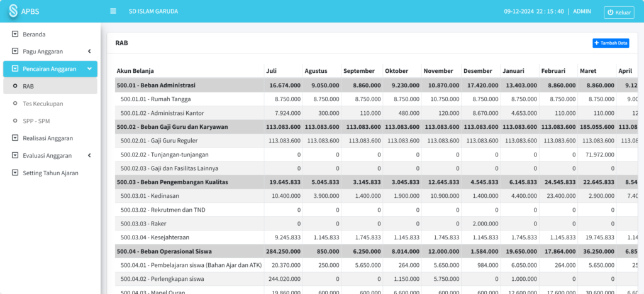Image resolution: width=644 pixels, height=294 pixels.
Task: Click the November column header
Action: click(x=441, y=70)
